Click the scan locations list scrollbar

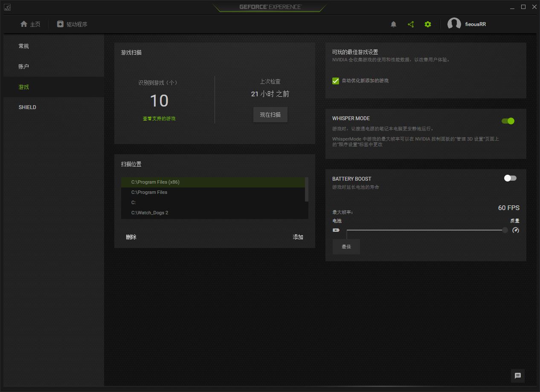(307, 190)
